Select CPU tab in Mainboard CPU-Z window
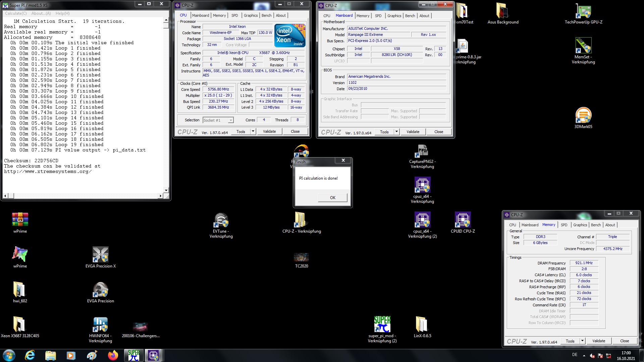This screenshot has height=362, width=644. (327, 16)
